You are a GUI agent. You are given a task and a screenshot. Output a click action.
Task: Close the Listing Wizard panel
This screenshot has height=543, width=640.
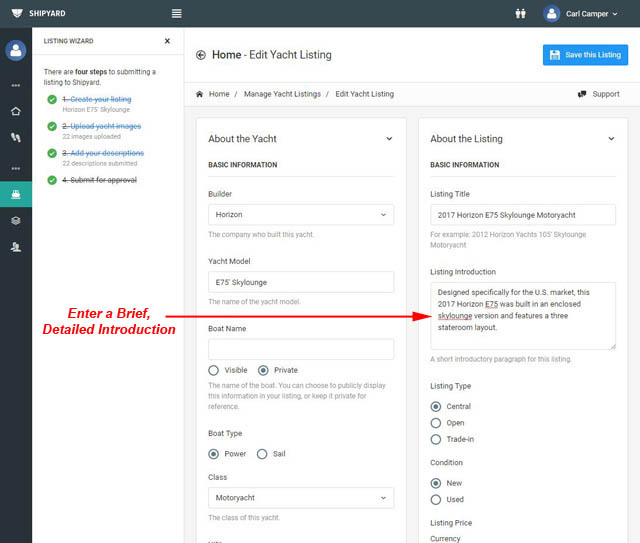pos(167,41)
